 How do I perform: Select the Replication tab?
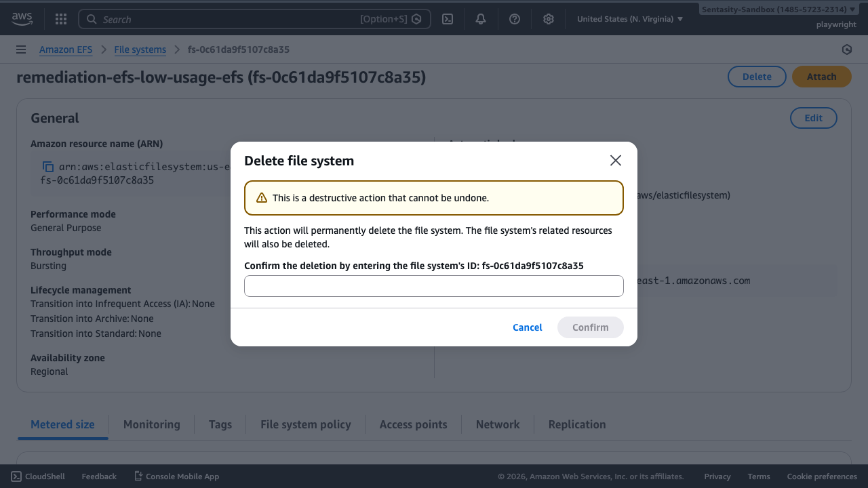coord(577,424)
